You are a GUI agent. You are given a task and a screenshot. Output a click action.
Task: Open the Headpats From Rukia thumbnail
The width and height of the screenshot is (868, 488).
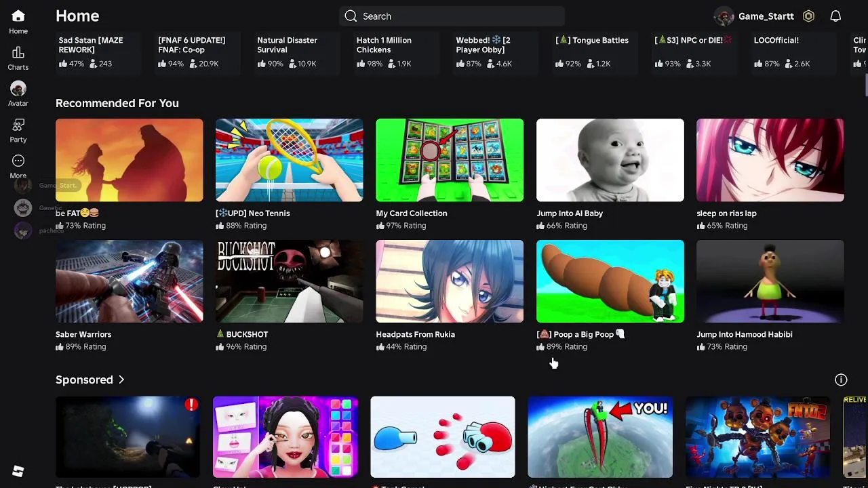point(450,281)
